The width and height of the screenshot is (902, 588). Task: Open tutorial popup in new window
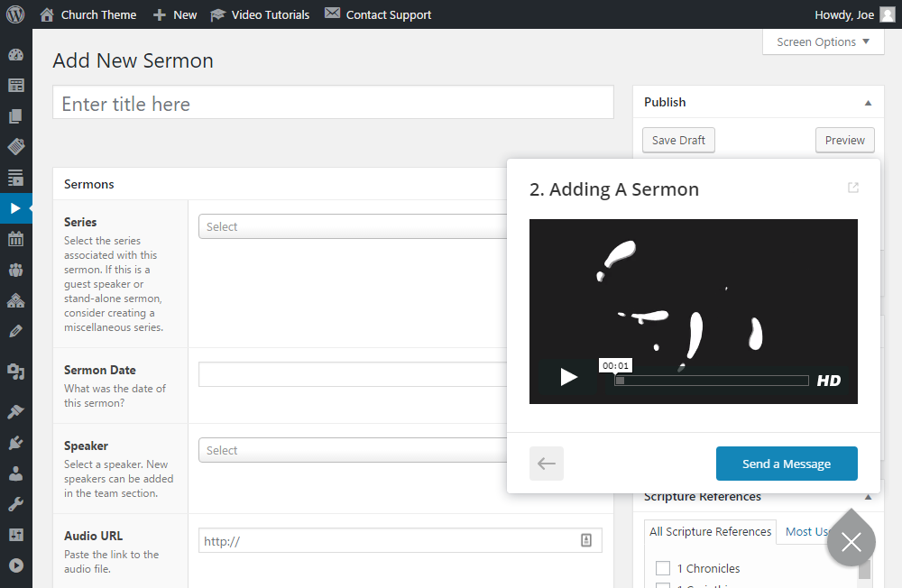pos(852,188)
